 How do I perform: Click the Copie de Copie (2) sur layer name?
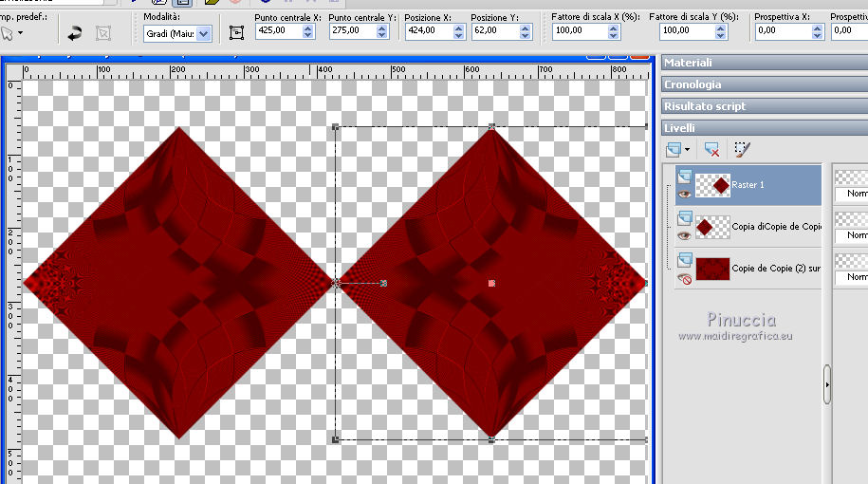776,268
